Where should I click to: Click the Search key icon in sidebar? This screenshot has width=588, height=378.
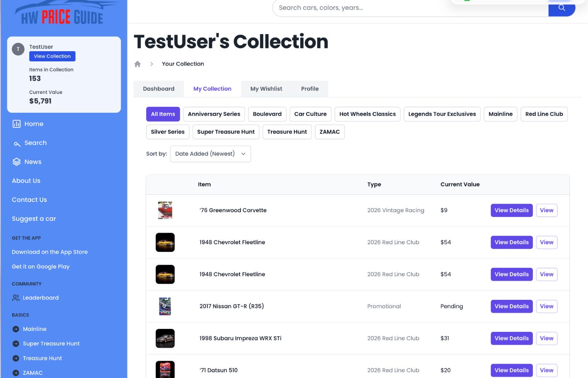tap(17, 144)
